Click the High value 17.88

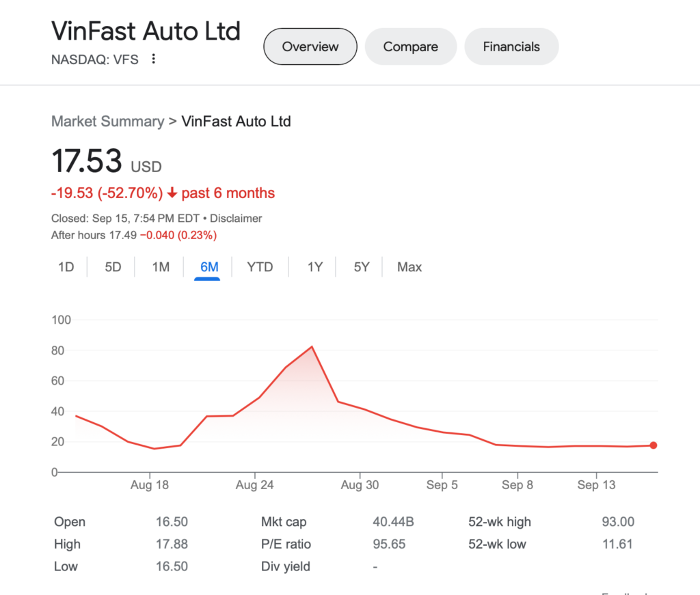[x=172, y=544]
